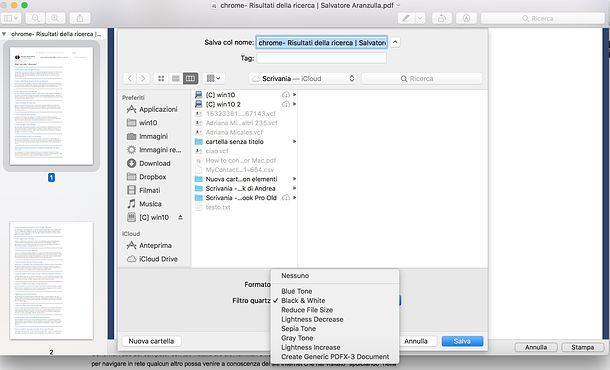
Task: Switch to column view in save dialog
Action: click(x=190, y=78)
